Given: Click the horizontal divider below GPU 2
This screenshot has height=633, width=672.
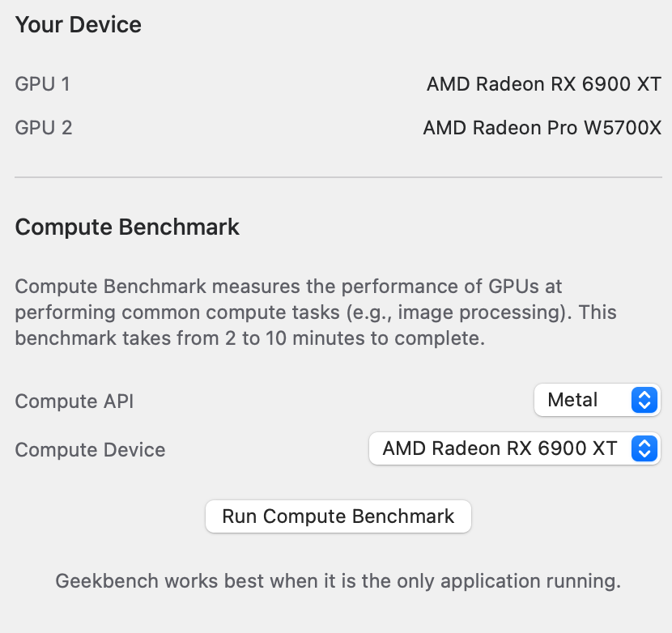Looking at the screenshot, I should point(338,177).
